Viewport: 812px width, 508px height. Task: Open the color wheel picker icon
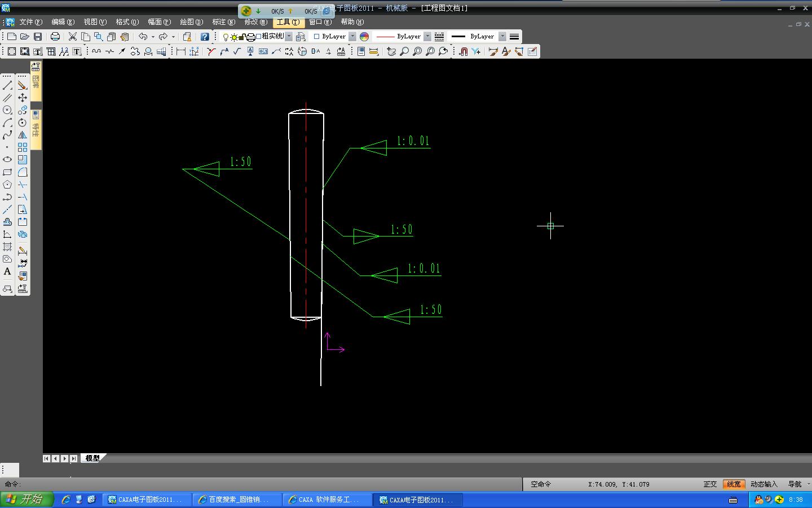tap(364, 37)
